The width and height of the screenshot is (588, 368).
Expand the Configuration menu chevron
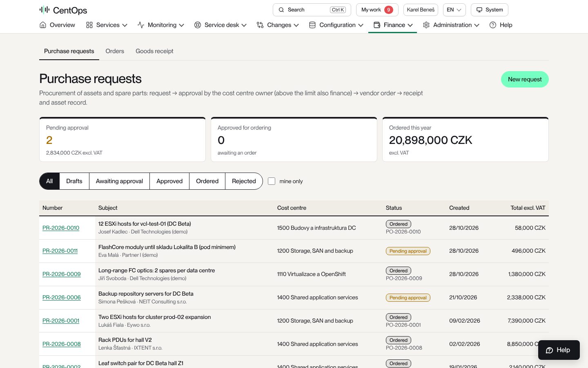click(361, 25)
